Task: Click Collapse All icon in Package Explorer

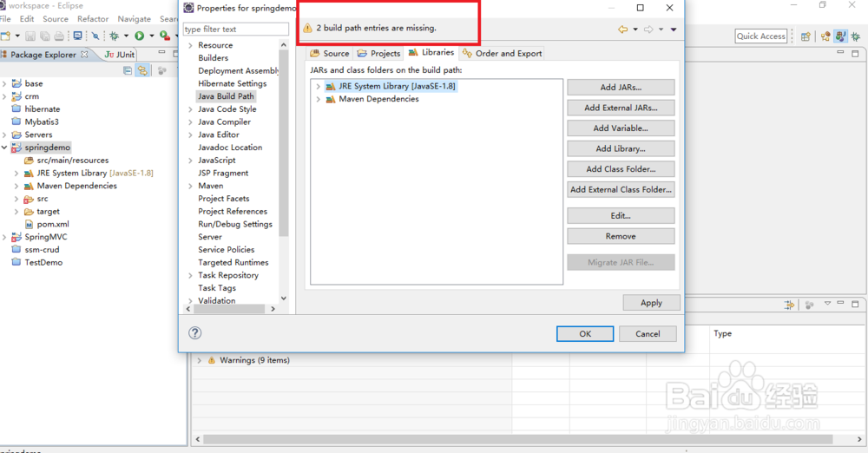Action: tap(128, 70)
